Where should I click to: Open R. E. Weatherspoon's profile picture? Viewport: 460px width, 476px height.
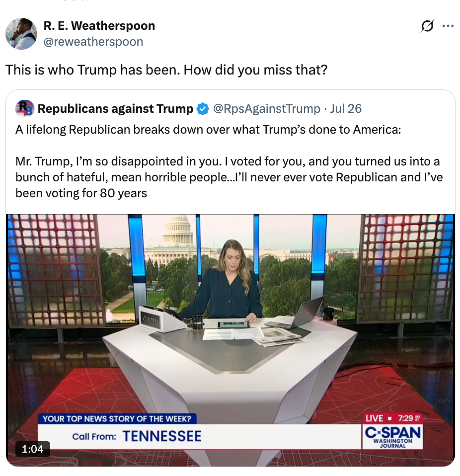point(21,33)
